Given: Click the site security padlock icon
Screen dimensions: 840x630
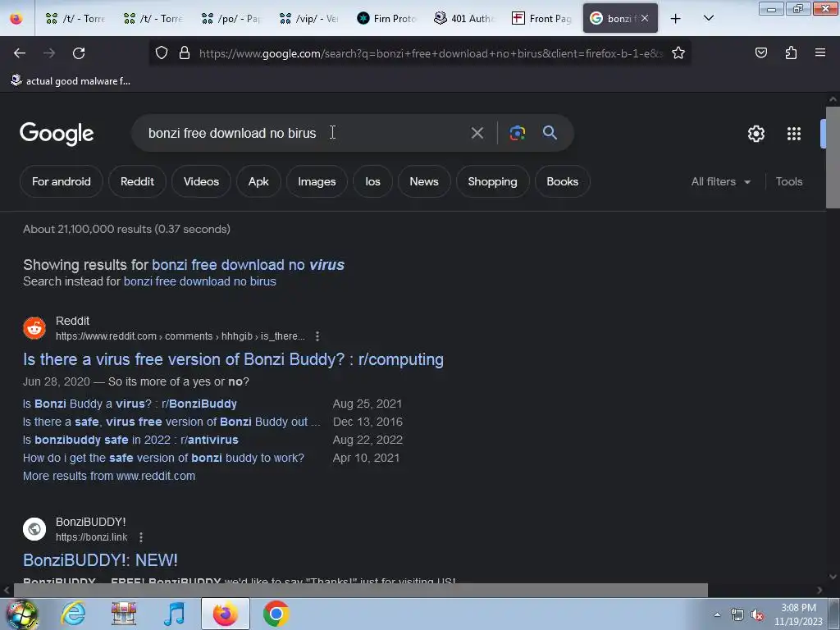Looking at the screenshot, I should point(185,52).
